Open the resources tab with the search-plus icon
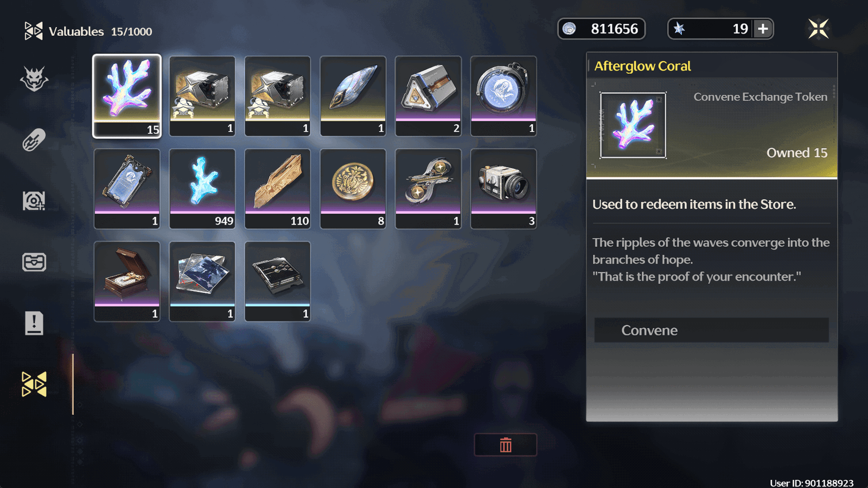 [x=34, y=201]
